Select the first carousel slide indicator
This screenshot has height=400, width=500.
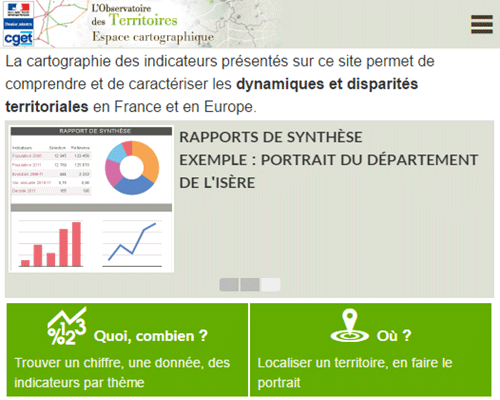tap(229, 285)
